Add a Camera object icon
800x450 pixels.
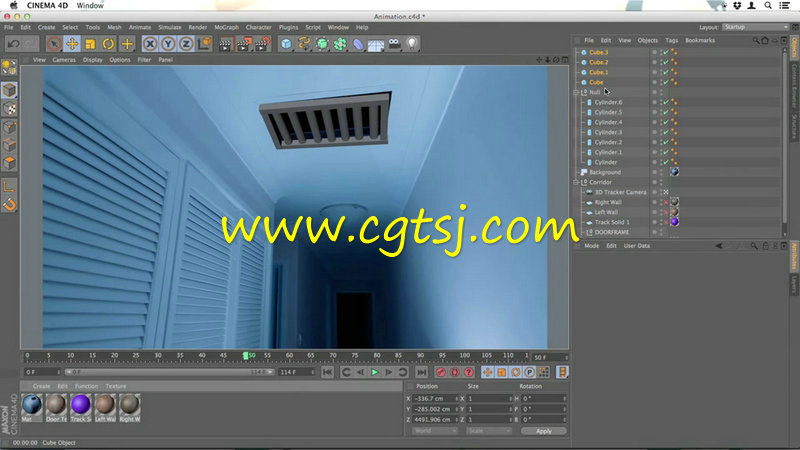click(x=394, y=44)
